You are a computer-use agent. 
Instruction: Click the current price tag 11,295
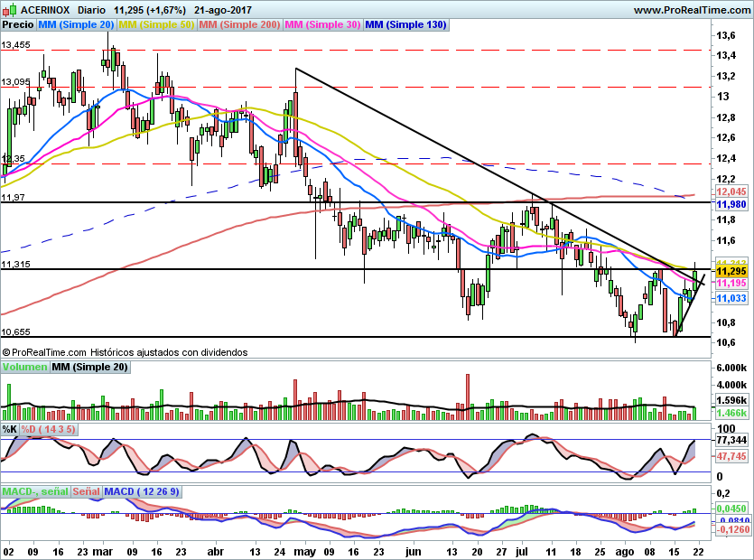[730, 271]
